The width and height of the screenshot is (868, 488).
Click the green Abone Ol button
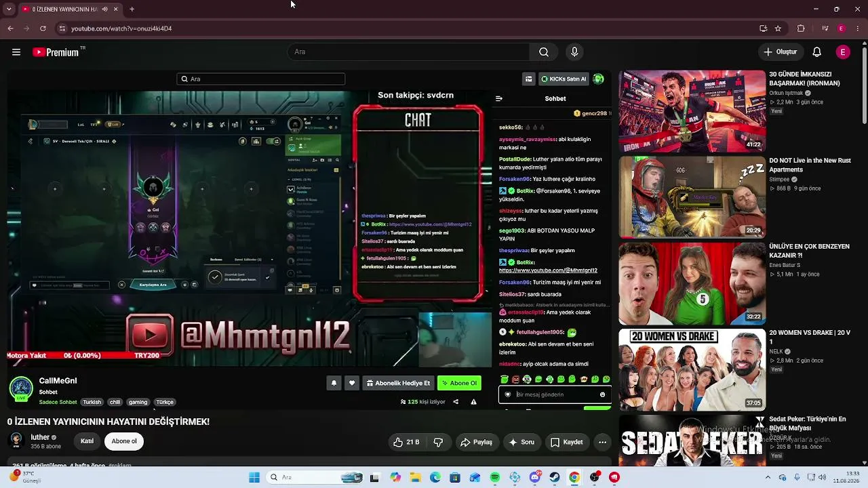tap(459, 383)
